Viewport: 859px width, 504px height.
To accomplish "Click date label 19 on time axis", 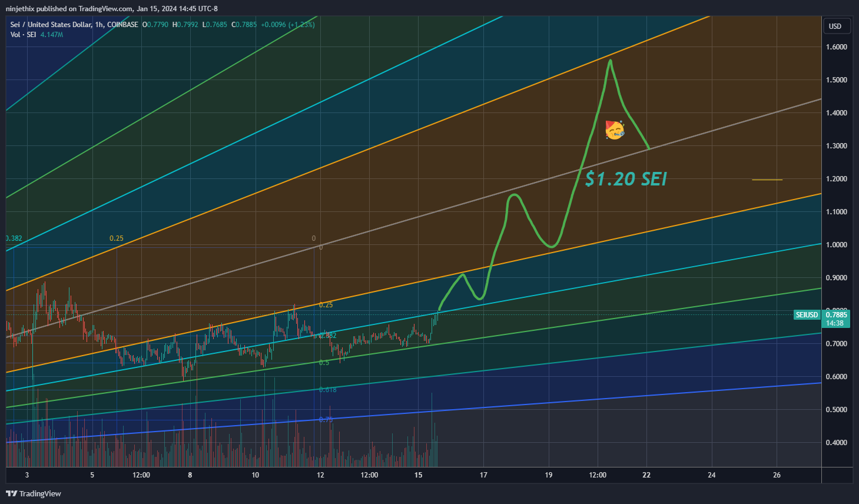I will click(549, 475).
